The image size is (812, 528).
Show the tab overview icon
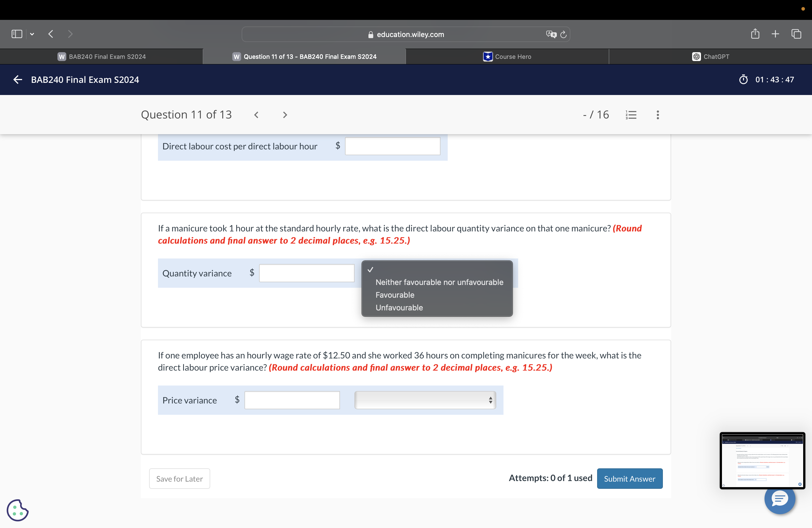796,34
